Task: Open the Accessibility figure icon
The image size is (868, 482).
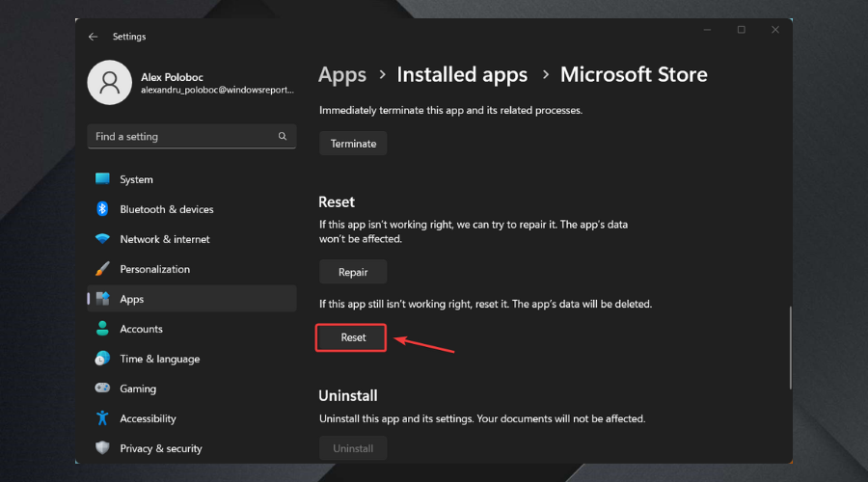Action: pos(102,418)
